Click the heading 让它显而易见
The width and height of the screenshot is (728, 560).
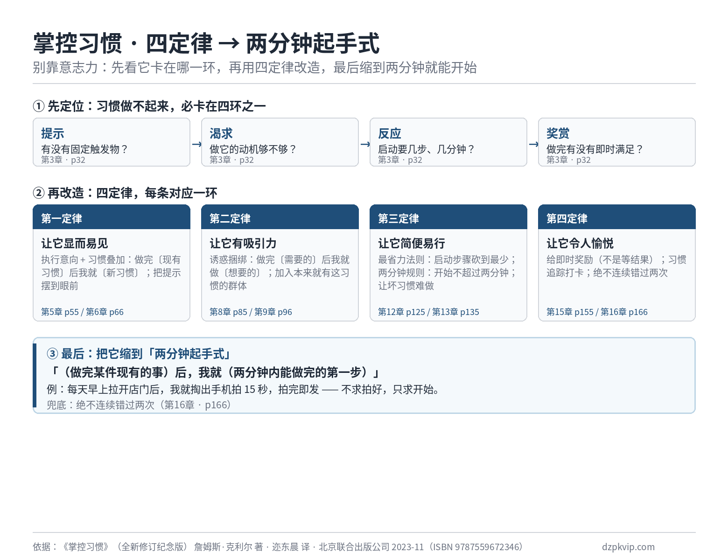[75, 244]
